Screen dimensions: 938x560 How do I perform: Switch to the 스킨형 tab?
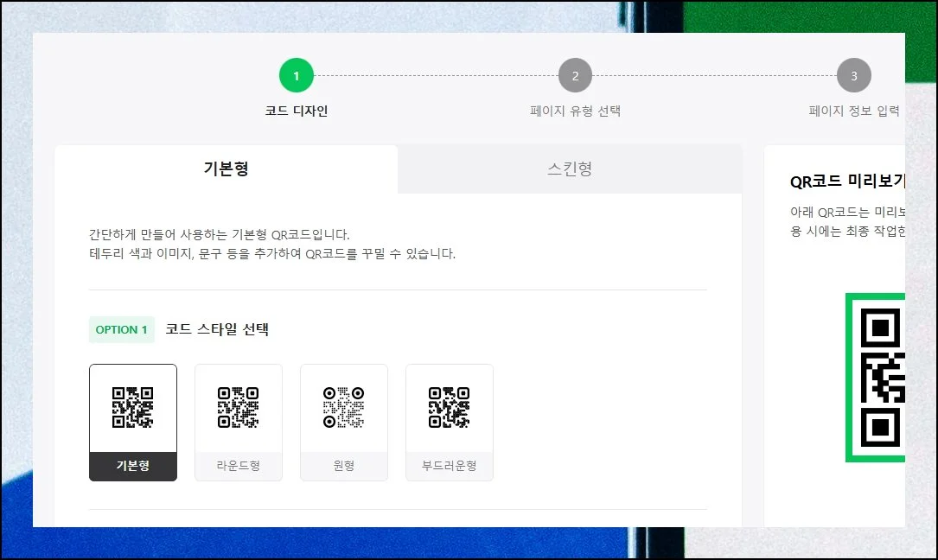click(570, 169)
